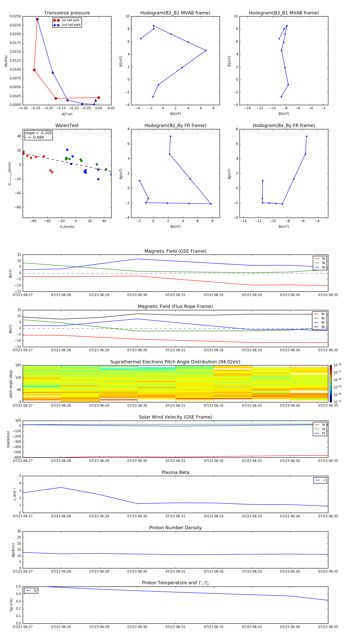Click the 'WalenTest' plot title
The width and height of the screenshot is (351, 644).
67,125
